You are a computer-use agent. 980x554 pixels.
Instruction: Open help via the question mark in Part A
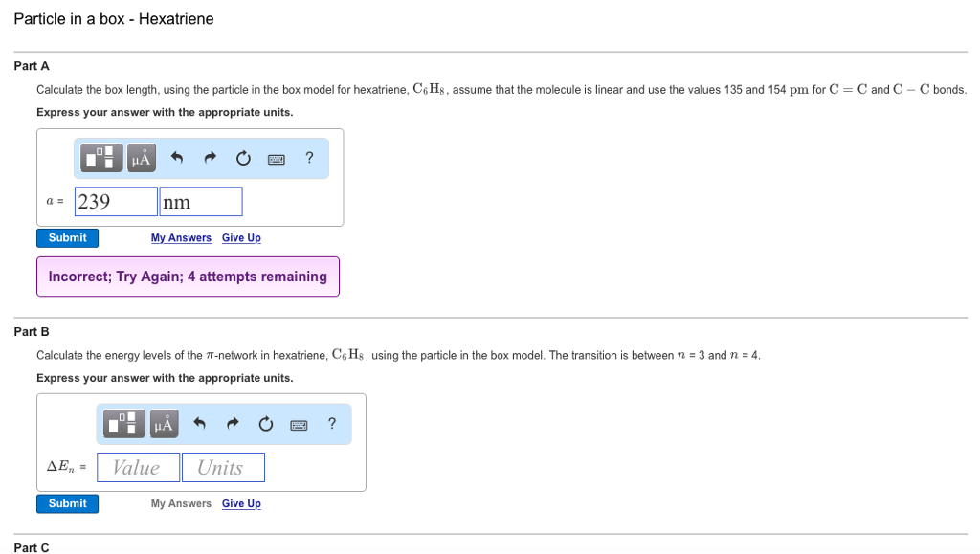tap(308, 158)
